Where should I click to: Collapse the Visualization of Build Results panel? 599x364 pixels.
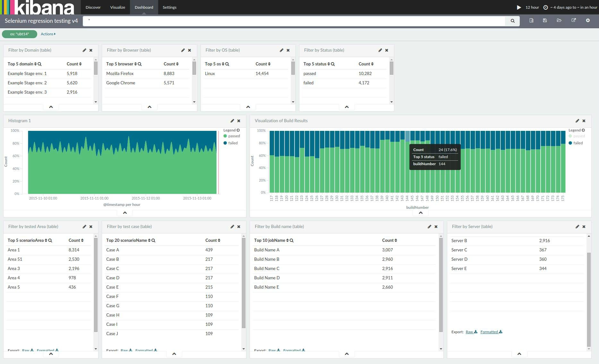(x=420, y=212)
